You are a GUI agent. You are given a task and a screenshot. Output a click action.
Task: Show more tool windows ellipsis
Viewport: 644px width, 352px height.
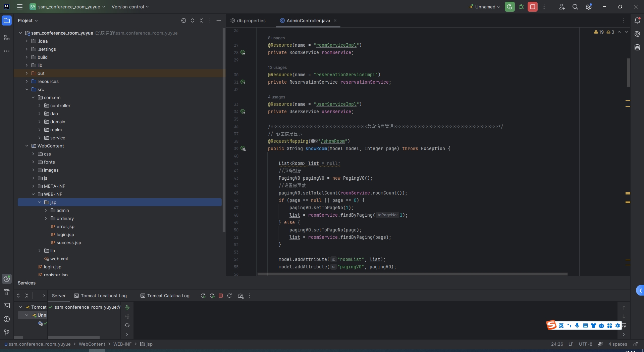7,51
